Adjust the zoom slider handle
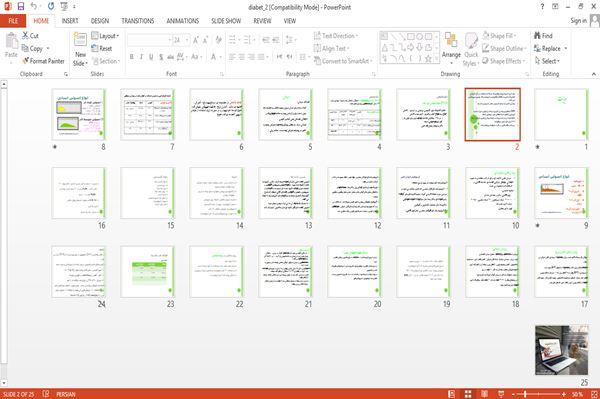600x399 pixels. coord(525,394)
